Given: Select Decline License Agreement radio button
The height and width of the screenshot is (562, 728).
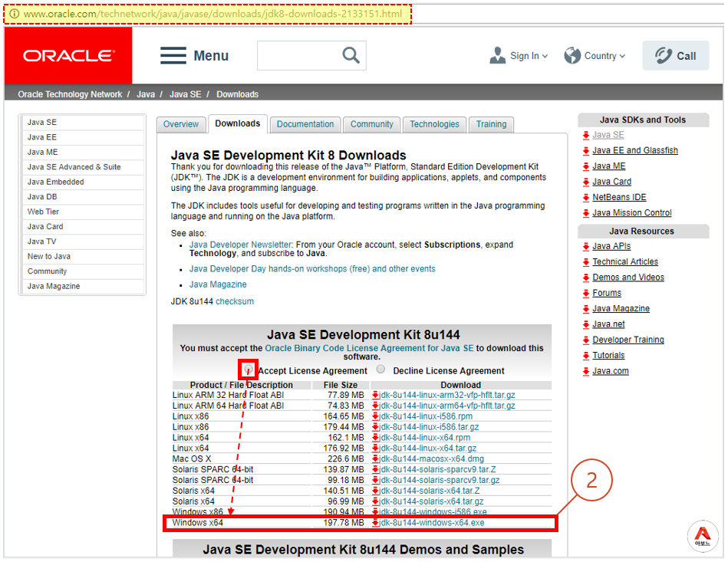Looking at the screenshot, I should (380, 370).
